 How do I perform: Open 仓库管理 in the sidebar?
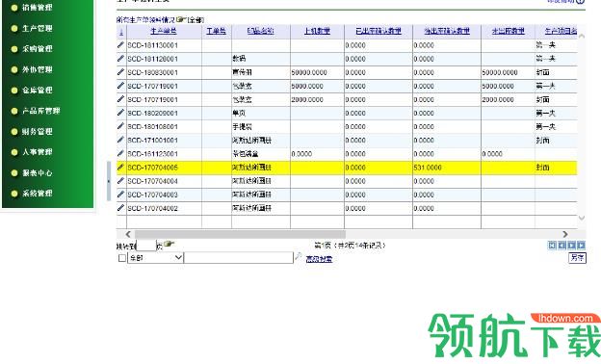[x=38, y=91]
